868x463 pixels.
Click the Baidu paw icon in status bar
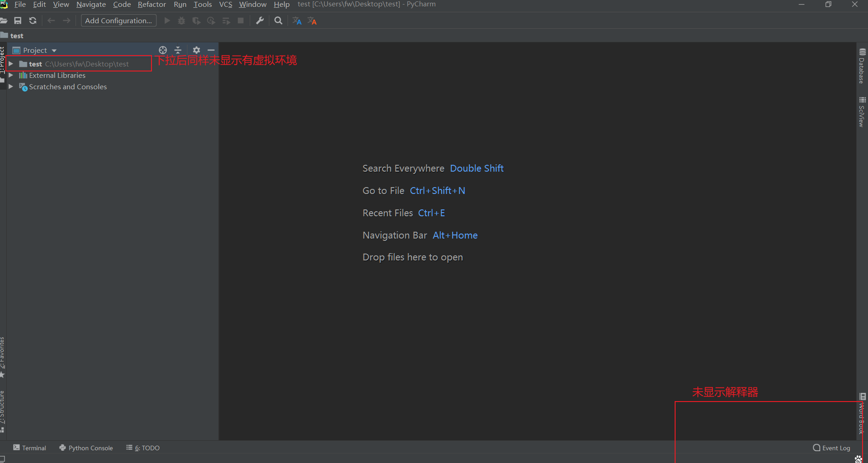pyautogui.click(x=858, y=459)
